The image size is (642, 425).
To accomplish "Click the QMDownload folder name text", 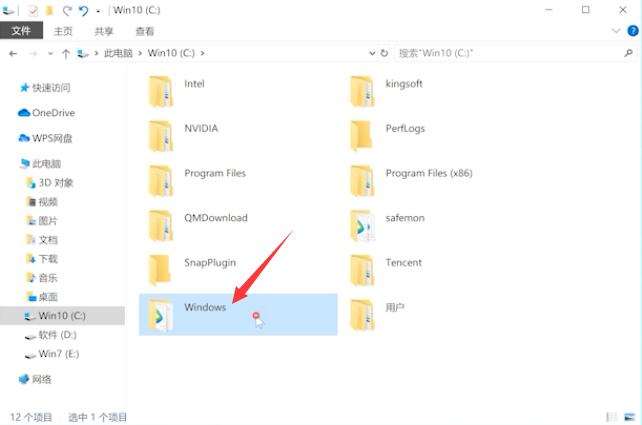I will (216, 218).
